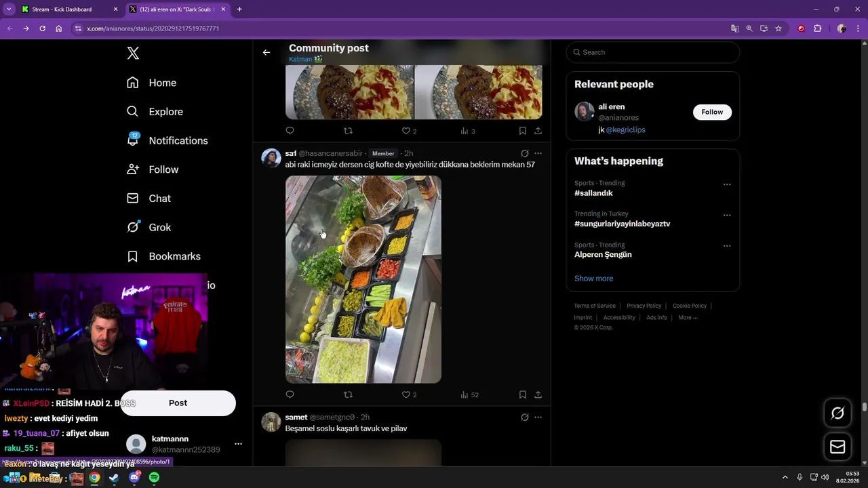Close the Kick Dashboard tab
868x488 pixels.
click(x=115, y=9)
